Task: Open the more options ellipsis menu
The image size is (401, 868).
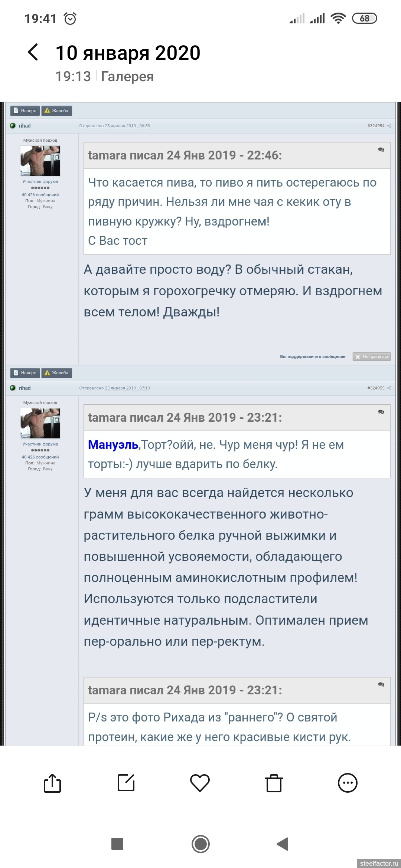Action: tap(348, 783)
